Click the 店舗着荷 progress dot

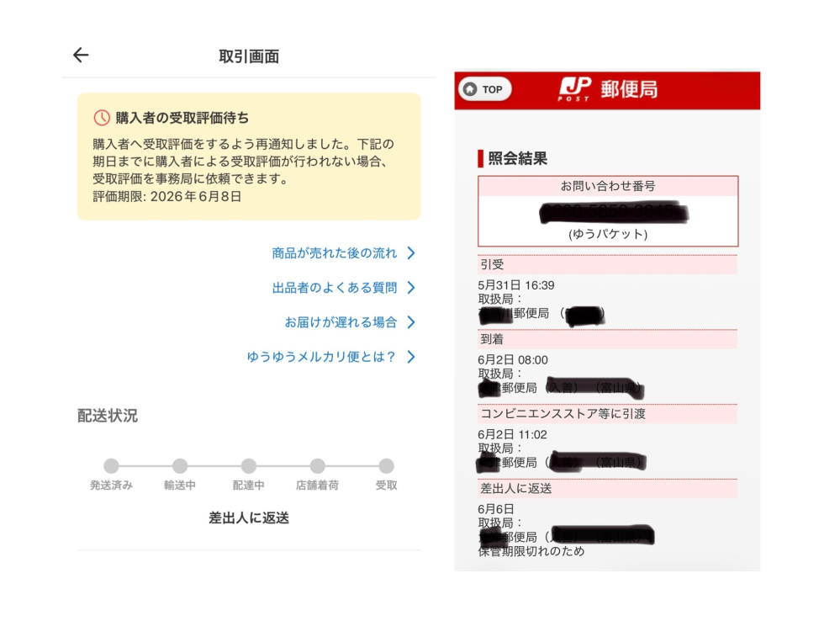click(317, 465)
